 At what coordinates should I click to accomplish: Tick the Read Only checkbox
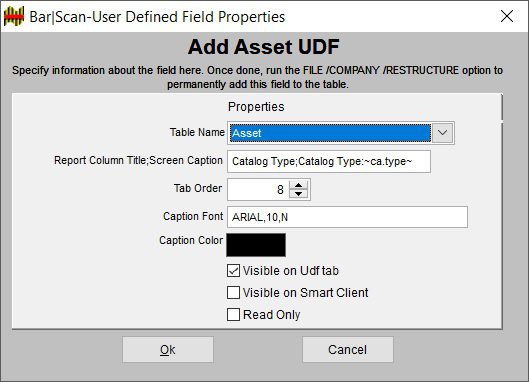(x=233, y=315)
